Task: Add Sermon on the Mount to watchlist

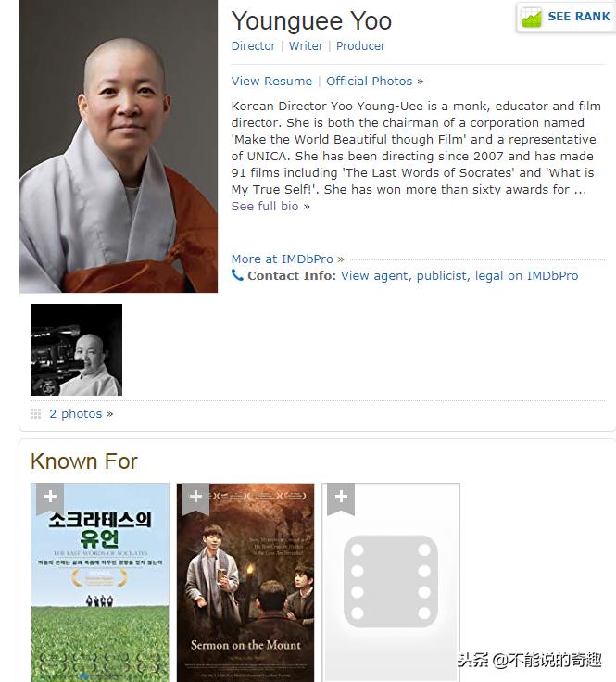Action: point(195,499)
